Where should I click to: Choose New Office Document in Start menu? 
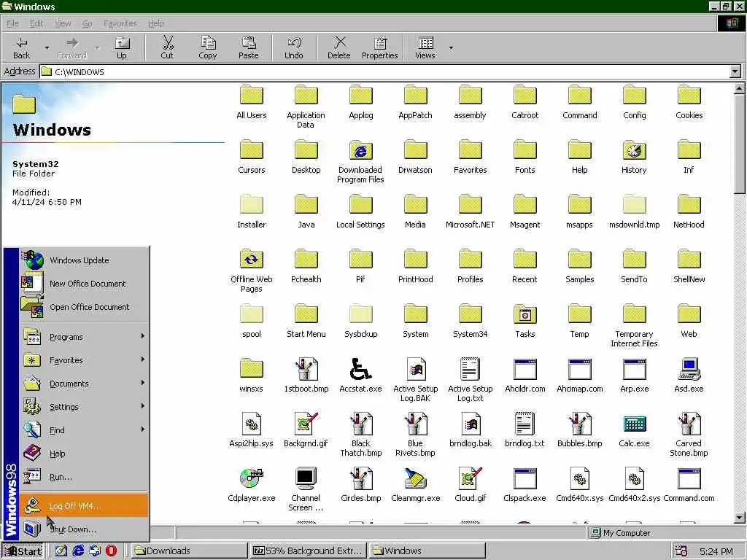click(x=85, y=284)
